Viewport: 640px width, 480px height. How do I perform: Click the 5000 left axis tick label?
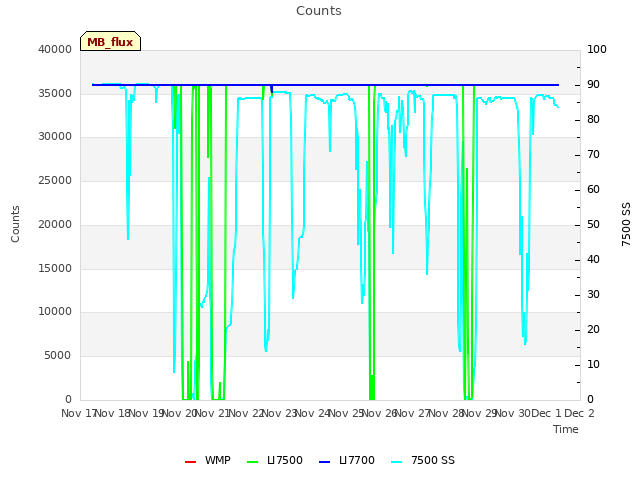coord(58,356)
